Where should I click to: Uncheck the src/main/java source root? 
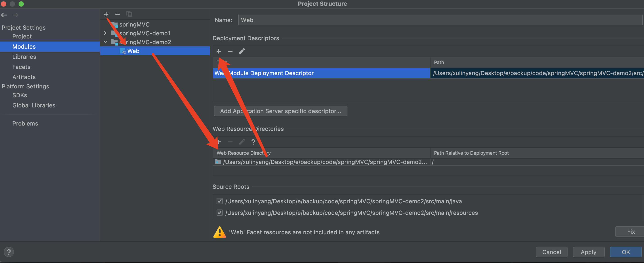[x=219, y=201]
